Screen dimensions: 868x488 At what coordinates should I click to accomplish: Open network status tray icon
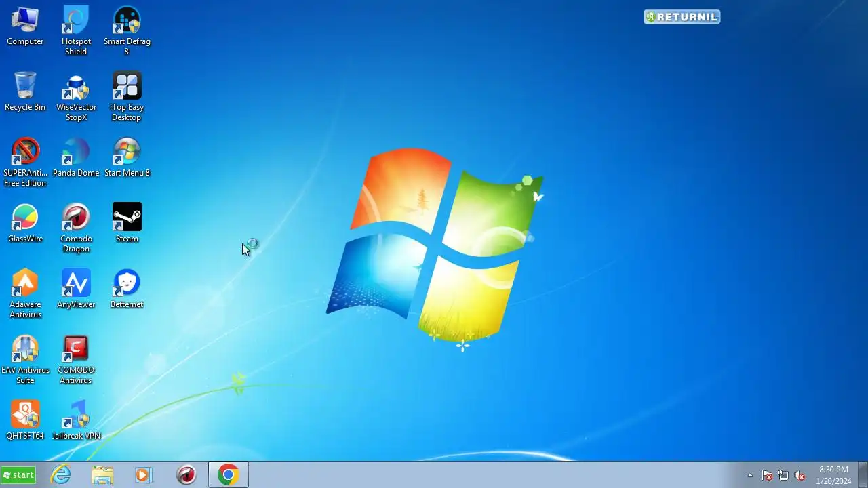783,475
